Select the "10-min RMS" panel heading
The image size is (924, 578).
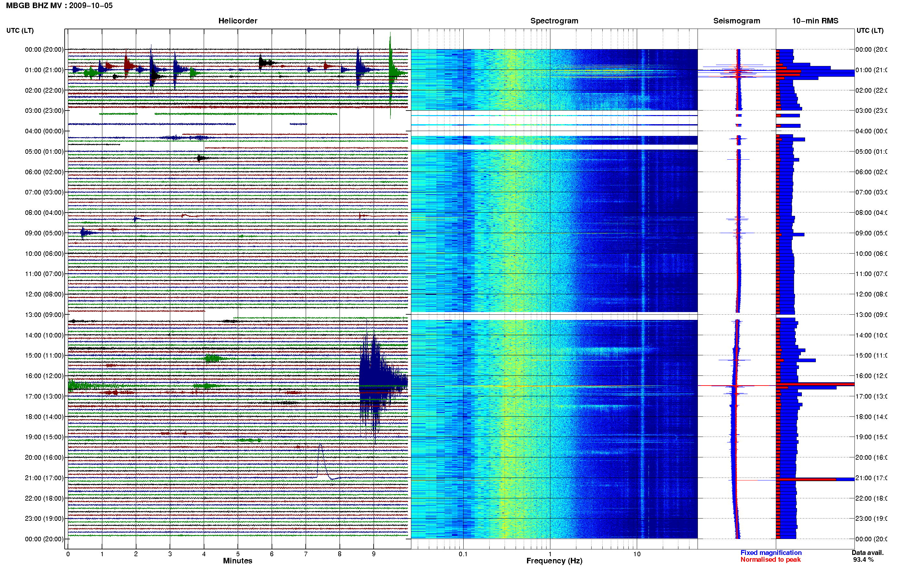pos(815,21)
